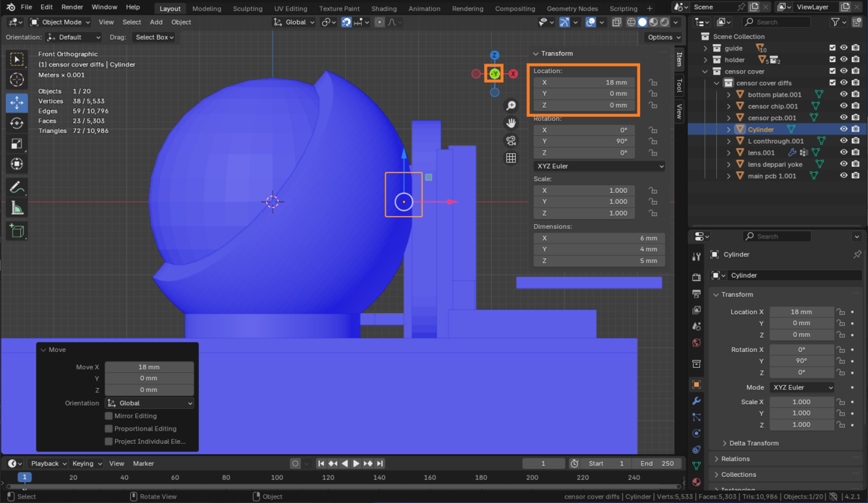Viewport: 868px width, 503px height.
Task: Open the Object Data properties tab icon
Action: pos(696,466)
